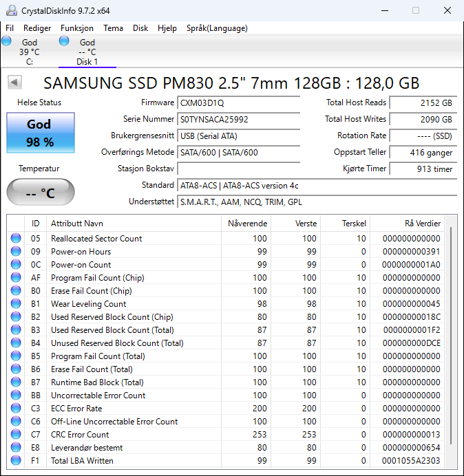Click the transfer mode field SATA/600
Image resolution: width=464 pixels, height=476 pixels.
[x=238, y=152]
